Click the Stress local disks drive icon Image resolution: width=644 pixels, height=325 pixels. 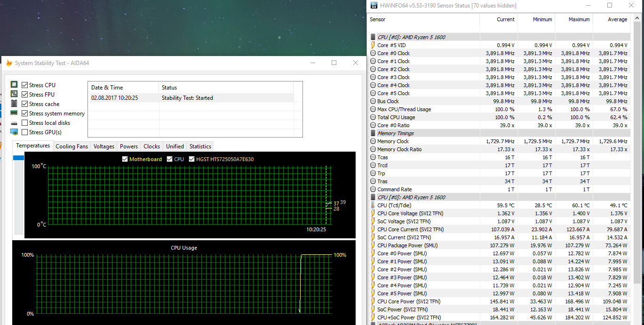point(14,123)
